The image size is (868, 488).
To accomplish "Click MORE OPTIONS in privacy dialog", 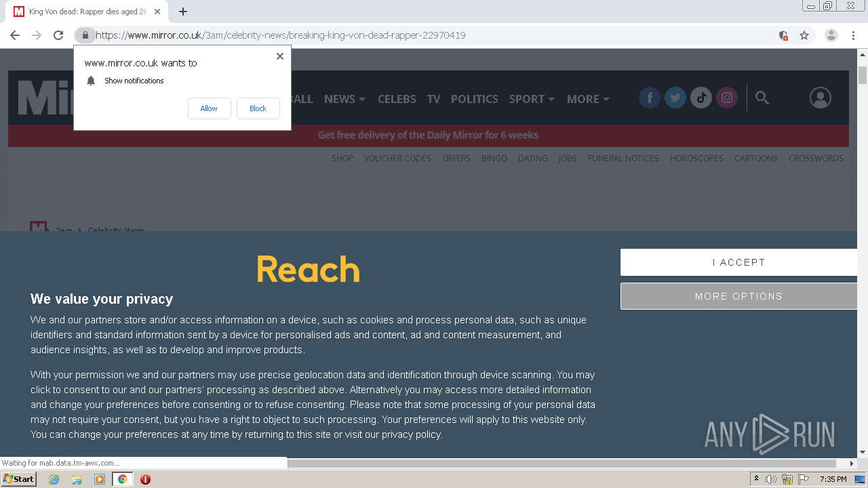I will click(x=738, y=296).
